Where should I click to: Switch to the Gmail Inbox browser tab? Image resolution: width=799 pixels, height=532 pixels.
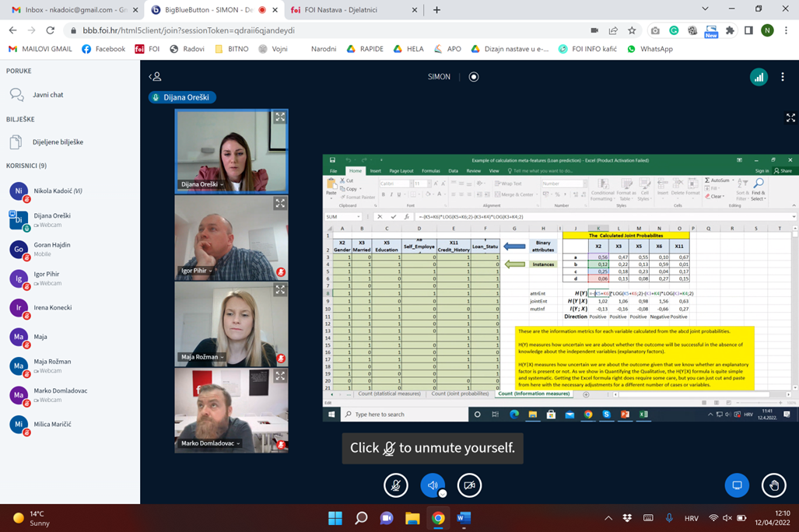pyautogui.click(x=70, y=10)
